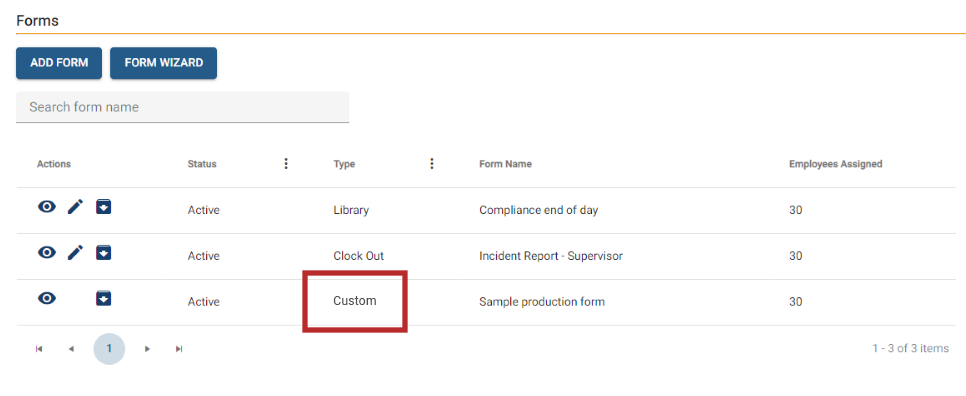Edit the Incident Report - Supervisor form
Screen dimensions: 966x396
click(75, 253)
